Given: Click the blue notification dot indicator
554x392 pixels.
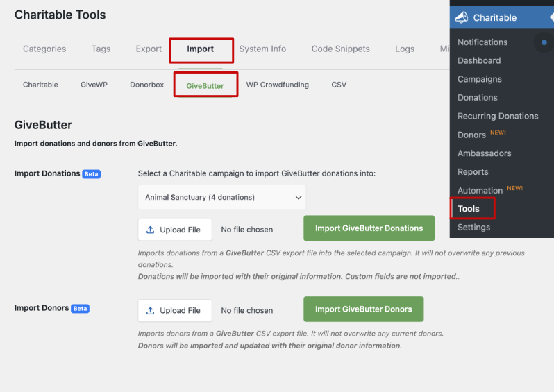Looking at the screenshot, I should pyautogui.click(x=544, y=42).
